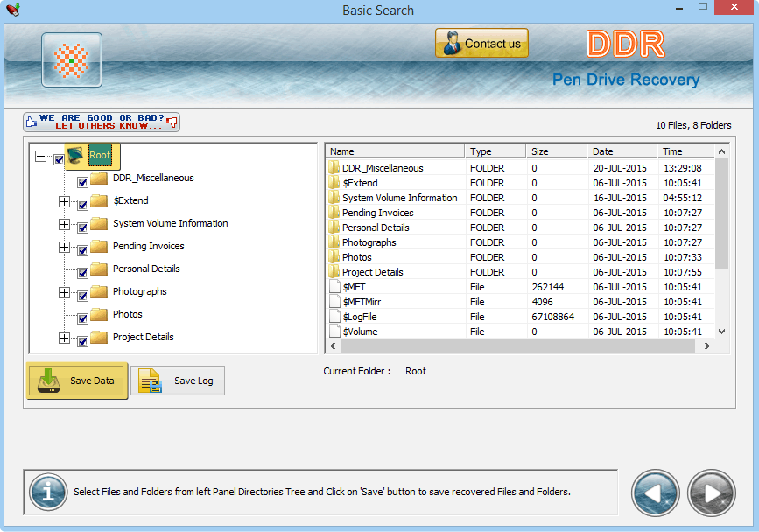Click scroll right arrow of file list
Image resolution: width=759 pixels, height=532 pixels.
coord(707,346)
